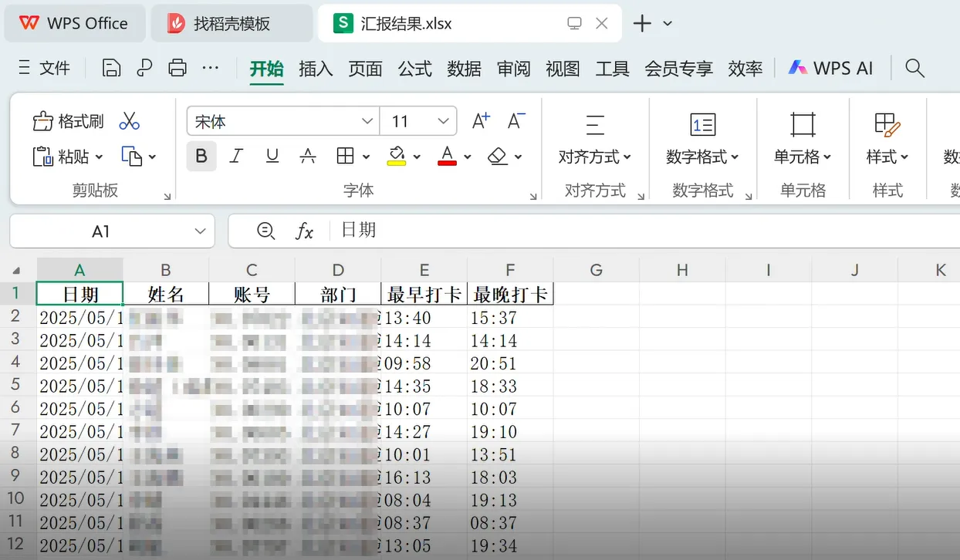Click the Name Box showing A1
Screen dimensions: 960x560
[x=100, y=231]
